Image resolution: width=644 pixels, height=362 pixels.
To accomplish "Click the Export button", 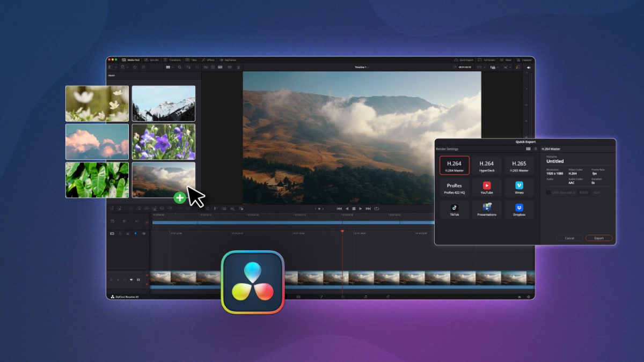I will [598, 238].
